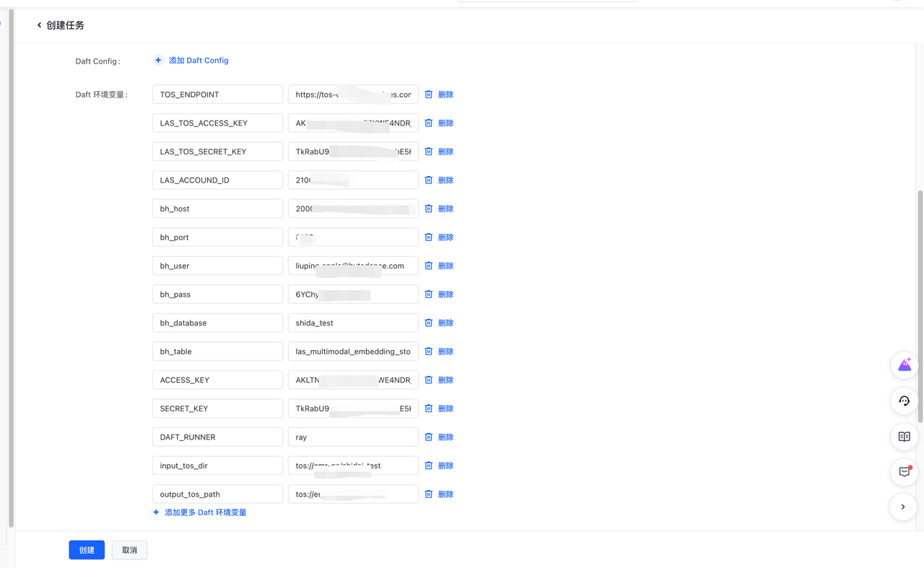Click the value field of TOS_ENDPOINT
This screenshot has width=924, height=568.
pos(353,95)
